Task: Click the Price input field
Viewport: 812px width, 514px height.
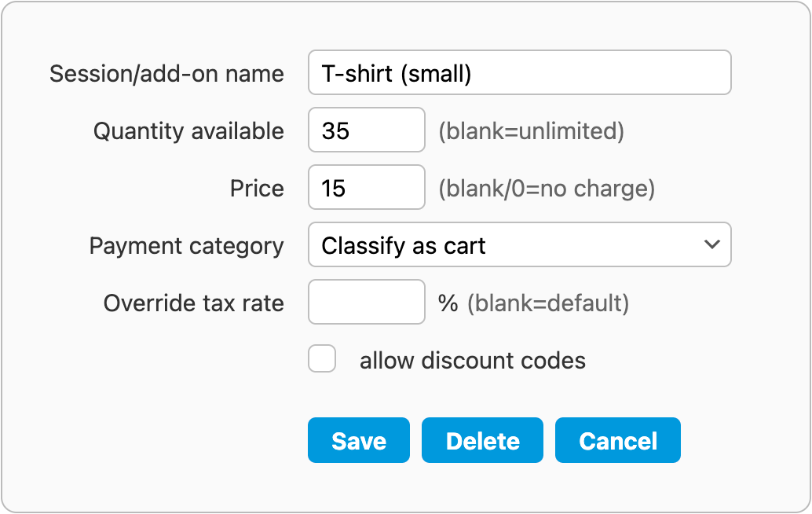Action: click(x=367, y=188)
